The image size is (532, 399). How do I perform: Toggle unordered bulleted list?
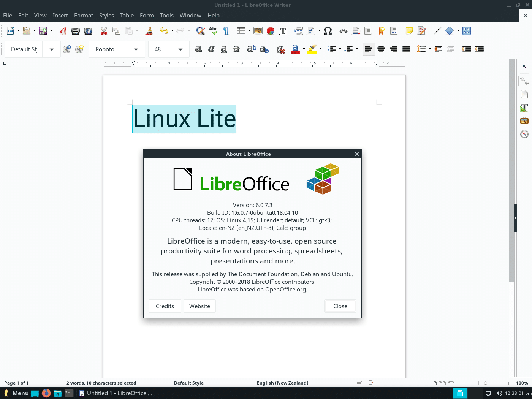[x=331, y=49]
